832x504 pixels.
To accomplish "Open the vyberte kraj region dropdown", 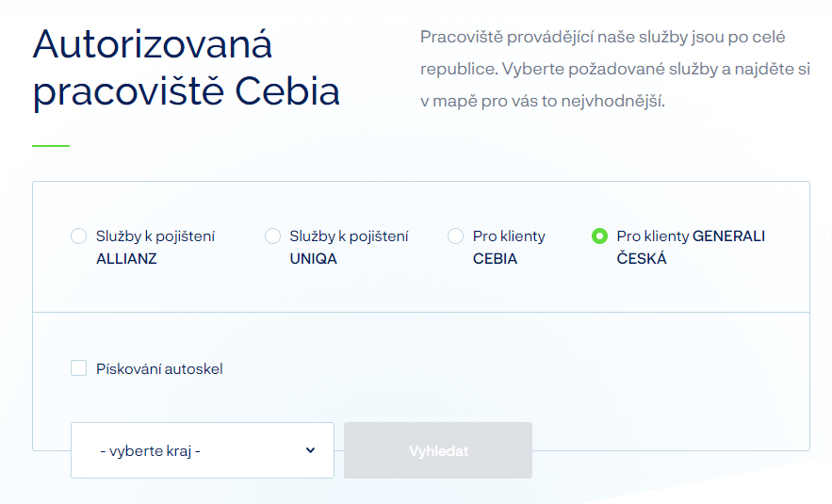I will coord(202,450).
